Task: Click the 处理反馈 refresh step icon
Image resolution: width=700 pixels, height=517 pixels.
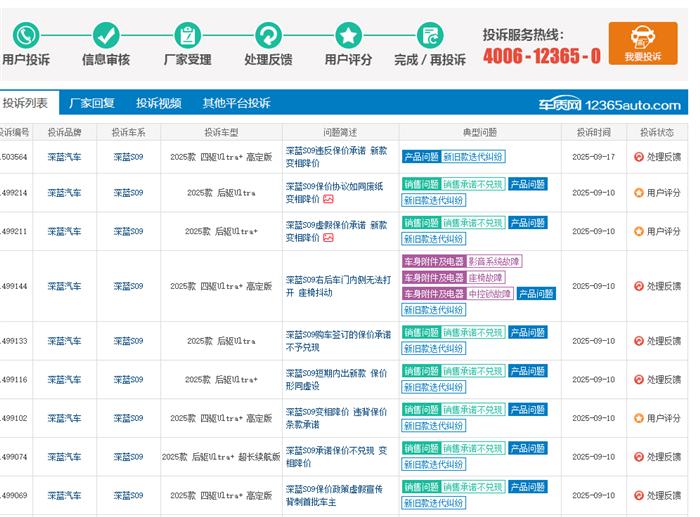Action: pyautogui.click(x=268, y=35)
